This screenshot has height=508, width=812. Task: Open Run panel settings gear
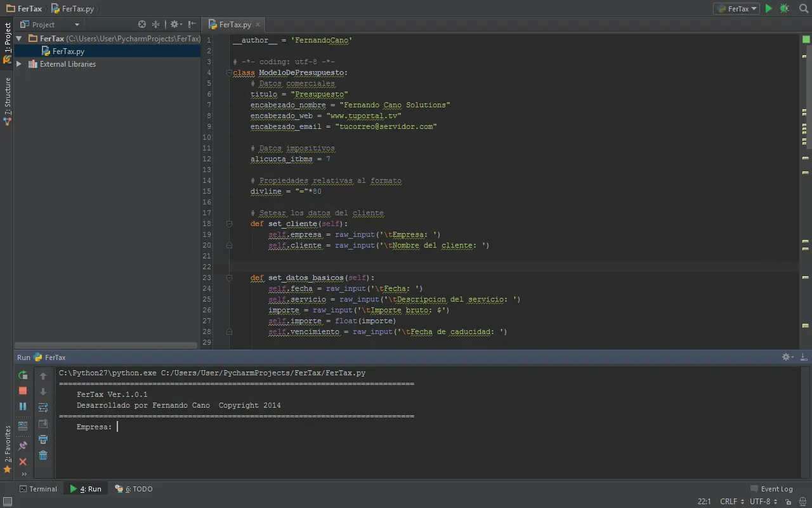(788, 358)
